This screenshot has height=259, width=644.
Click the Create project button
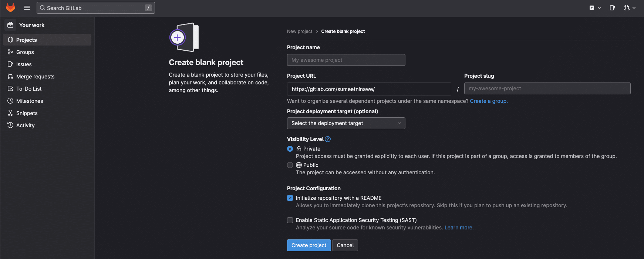click(309, 245)
